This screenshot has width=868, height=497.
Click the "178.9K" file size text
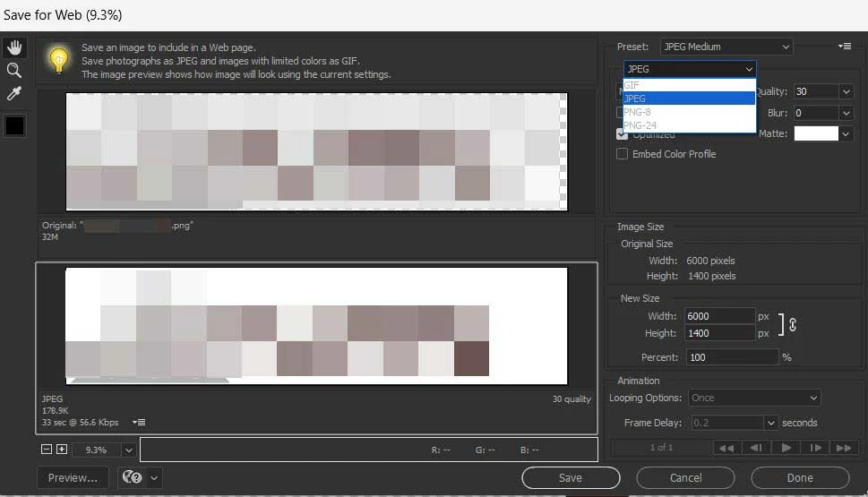56,411
